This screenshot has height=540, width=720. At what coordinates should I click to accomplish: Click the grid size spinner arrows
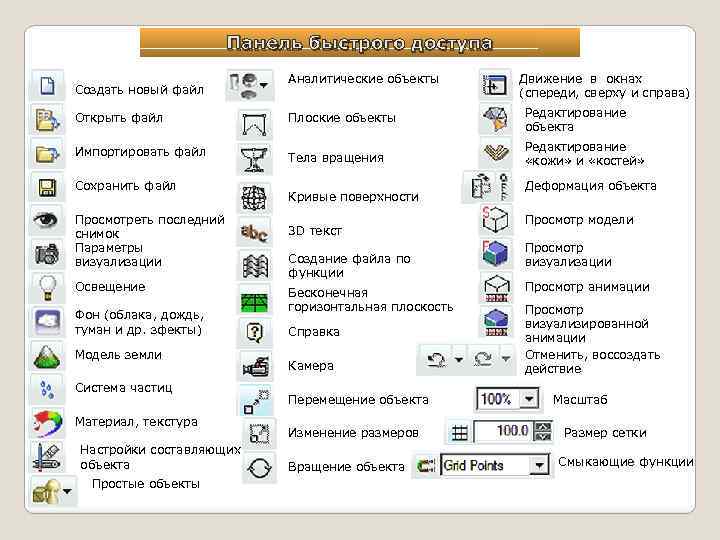(x=542, y=431)
